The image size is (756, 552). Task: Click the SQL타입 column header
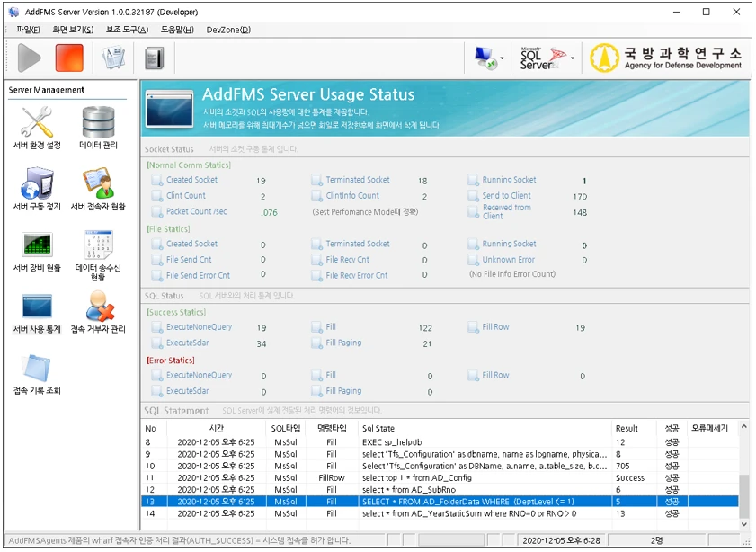click(x=286, y=428)
